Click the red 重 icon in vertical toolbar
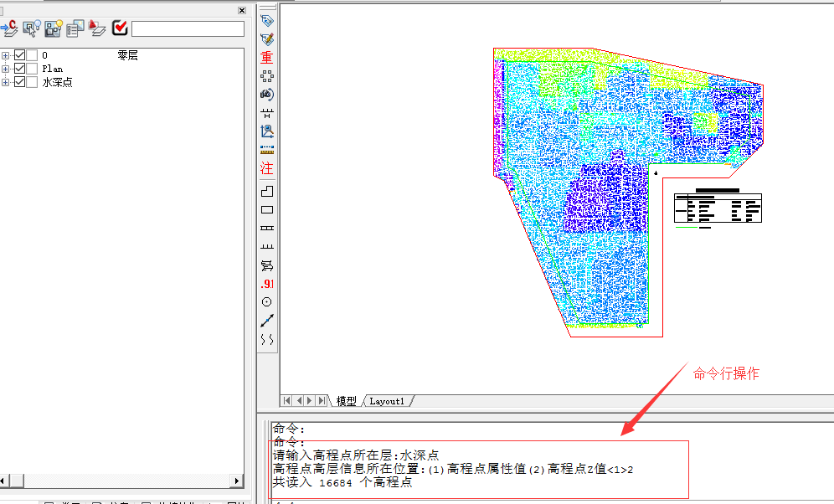Screen dimensions: 834x504 point(267,58)
